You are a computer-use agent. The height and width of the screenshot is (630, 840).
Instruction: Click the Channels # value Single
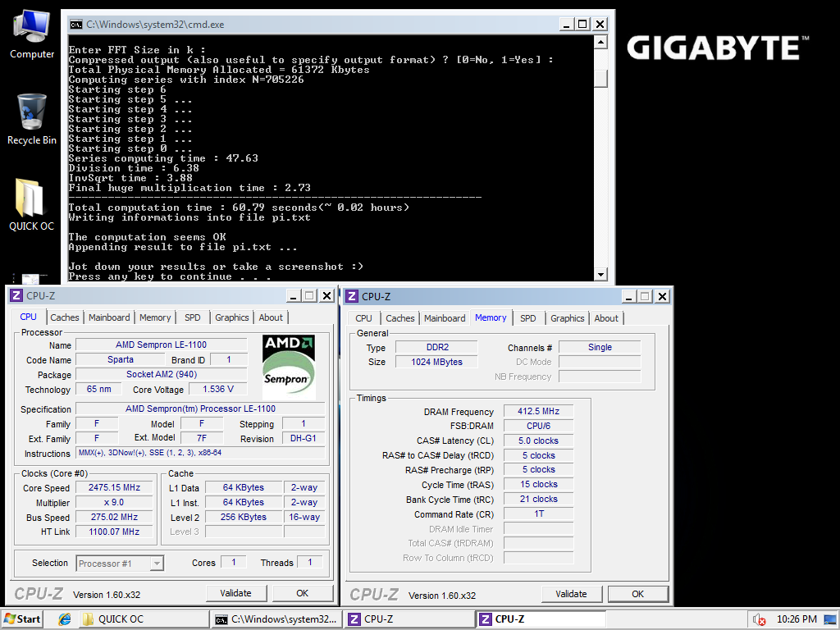[x=600, y=347]
